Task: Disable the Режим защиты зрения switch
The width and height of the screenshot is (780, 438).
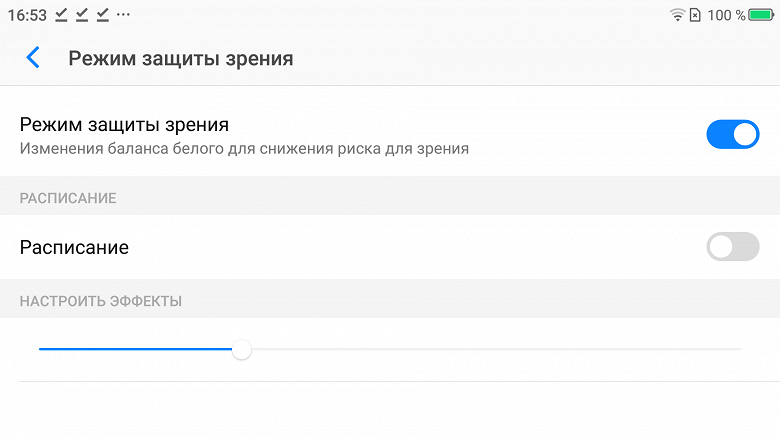Action: click(x=733, y=134)
